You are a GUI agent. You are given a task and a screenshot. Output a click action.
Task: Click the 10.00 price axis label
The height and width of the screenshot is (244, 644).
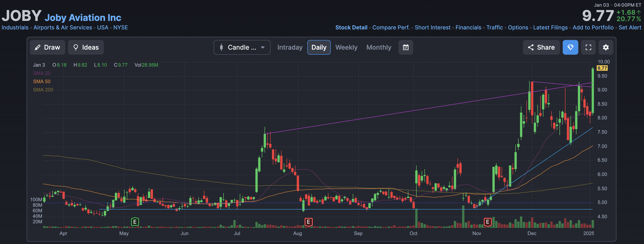[604, 62]
